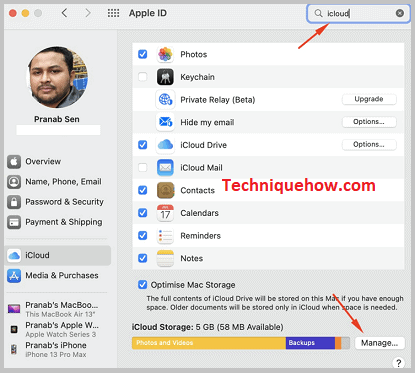The width and height of the screenshot is (415, 373).
Task: Click the Reminders app icon
Action: [x=165, y=236]
